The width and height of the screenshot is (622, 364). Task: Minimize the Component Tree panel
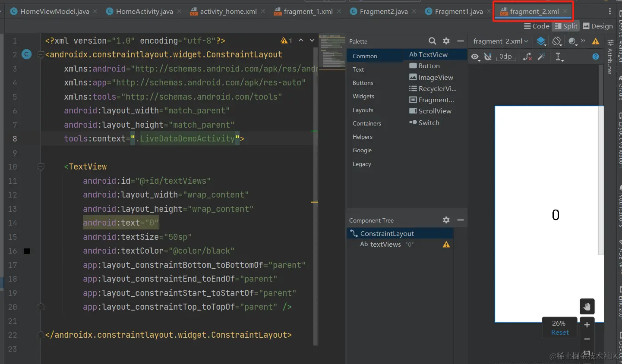pyautogui.click(x=461, y=220)
